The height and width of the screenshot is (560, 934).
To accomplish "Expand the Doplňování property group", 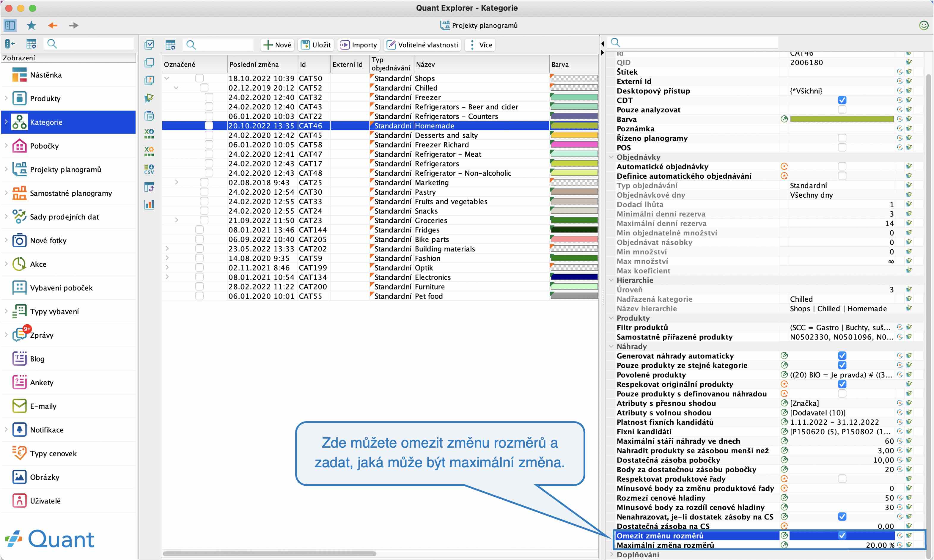I will [611, 554].
